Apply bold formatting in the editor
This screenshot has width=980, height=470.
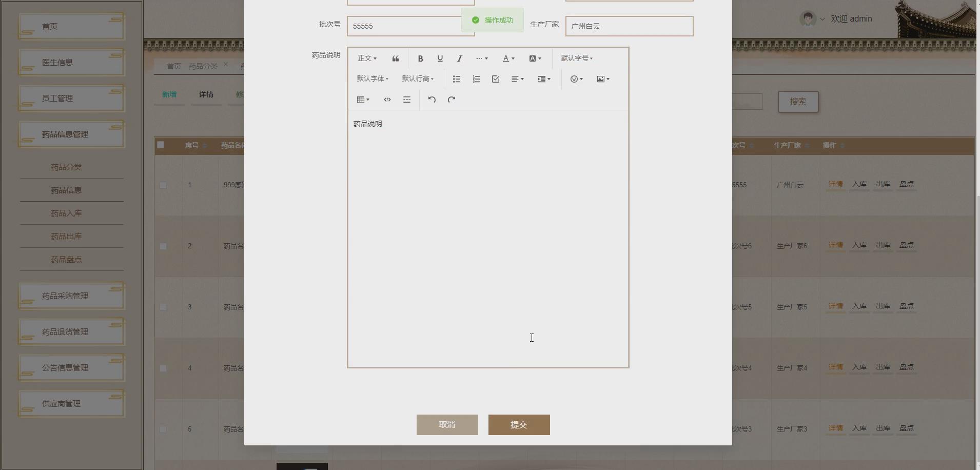click(420, 58)
